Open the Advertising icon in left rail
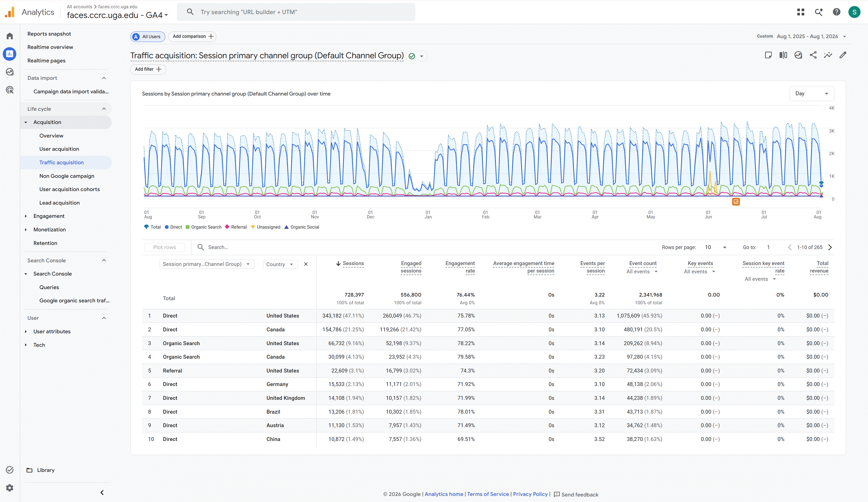Viewport: 868px width, 502px height. 10,90
